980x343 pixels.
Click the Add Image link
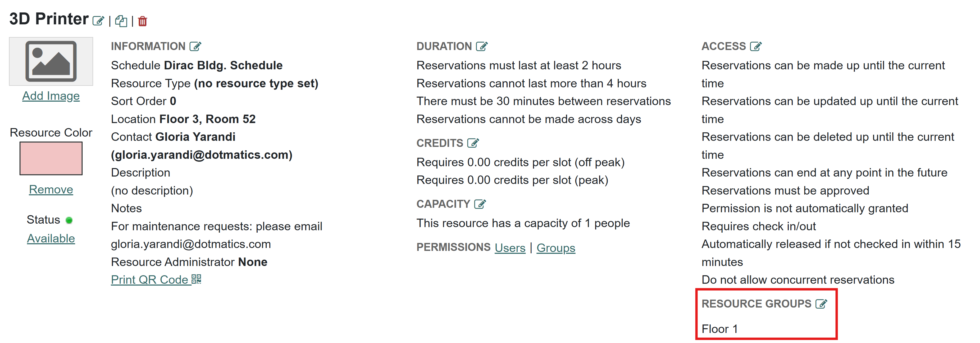[51, 96]
